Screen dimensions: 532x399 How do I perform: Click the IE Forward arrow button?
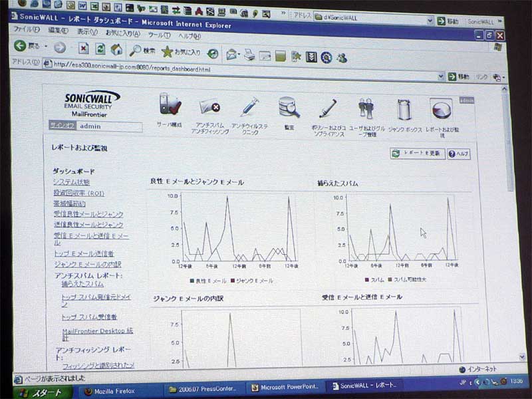tap(60, 47)
